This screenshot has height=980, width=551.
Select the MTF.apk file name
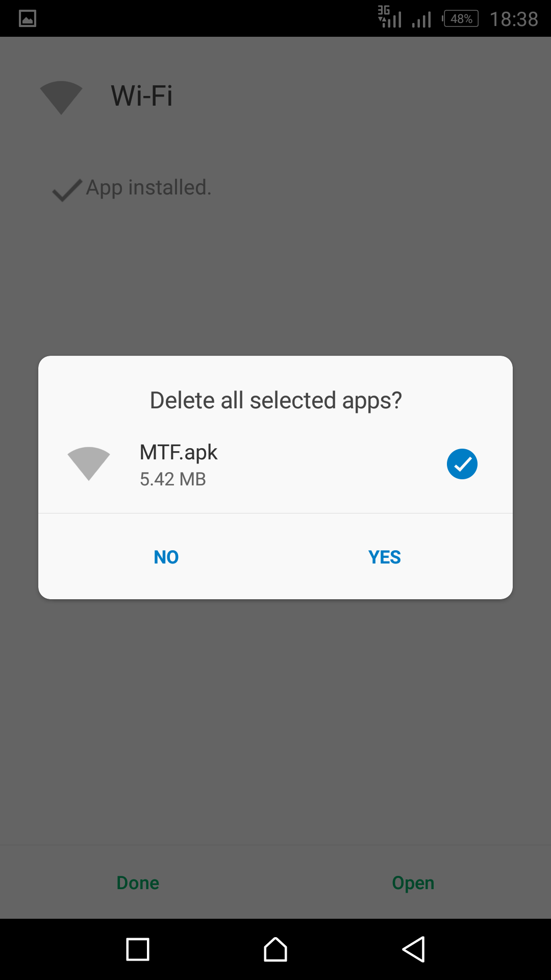click(179, 452)
